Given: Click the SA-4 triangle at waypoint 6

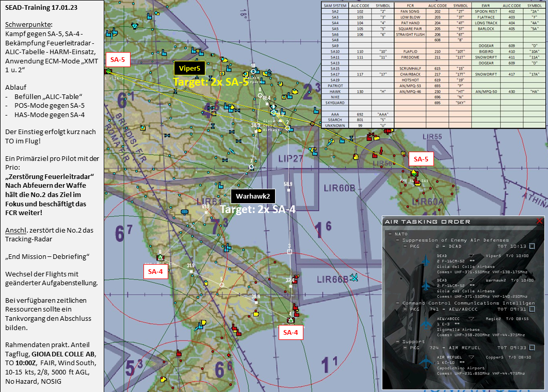Looking at the screenshot, I should [160, 258].
